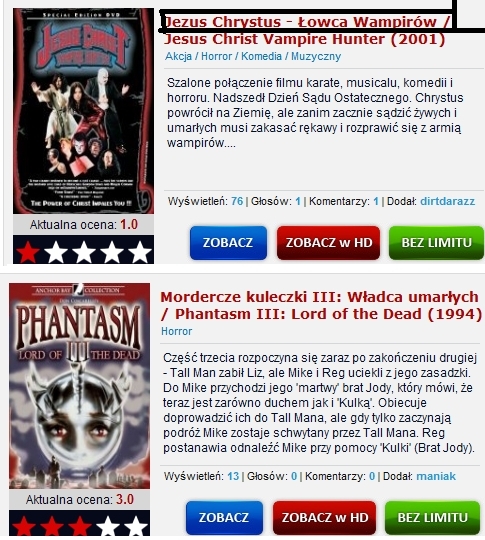Rate Jesus Christ Vampire Hunter five stars

[140, 252]
